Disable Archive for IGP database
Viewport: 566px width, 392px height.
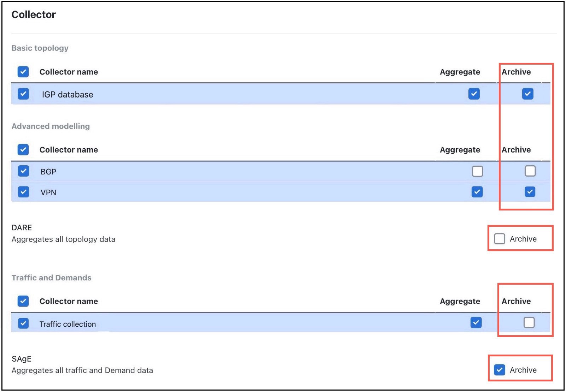click(527, 94)
